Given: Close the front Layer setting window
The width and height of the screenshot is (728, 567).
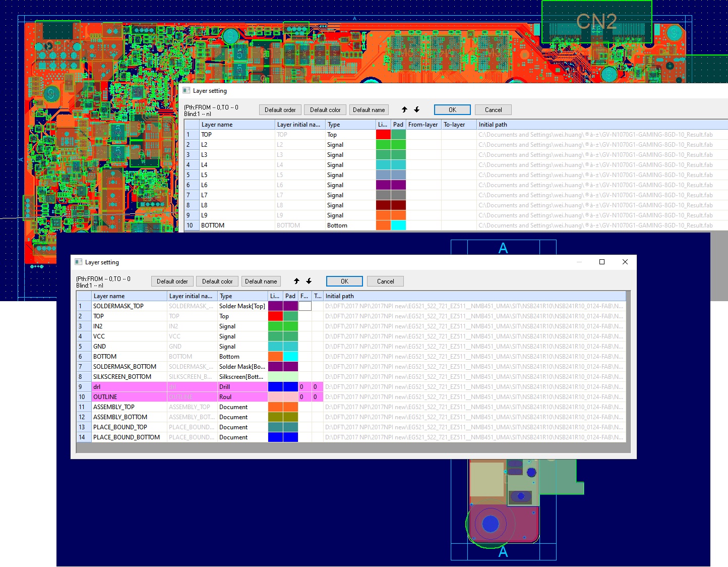Looking at the screenshot, I should [x=625, y=262].
